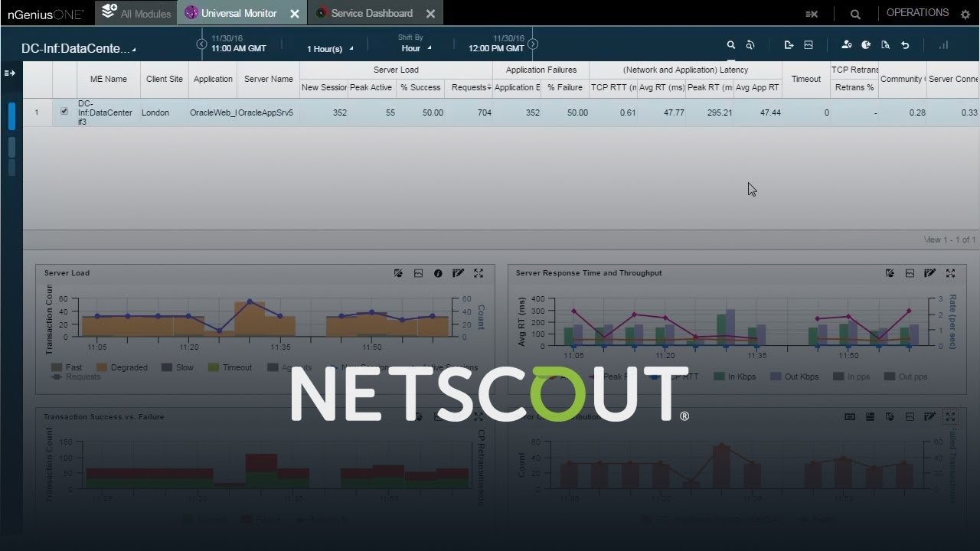Viewport: 980px width, 551px height.
Task: Maximize the Server Response Time and Throughput panel
Action: coord(950,273)
